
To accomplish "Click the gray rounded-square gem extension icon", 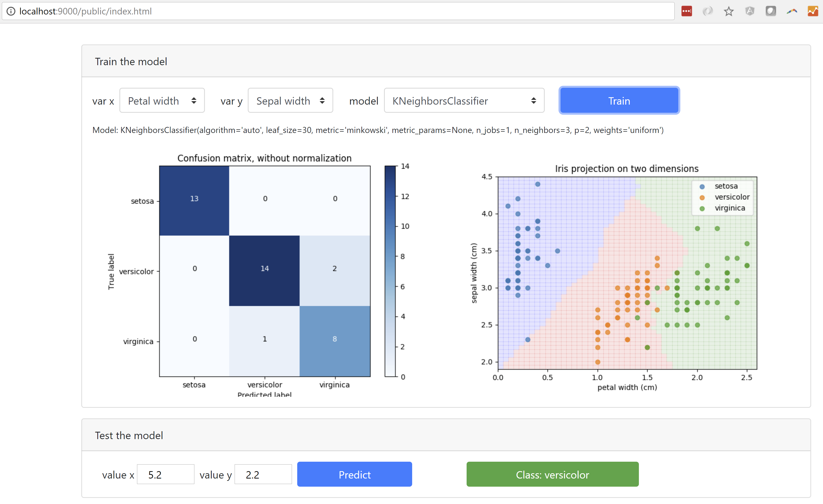I will 771,11.
